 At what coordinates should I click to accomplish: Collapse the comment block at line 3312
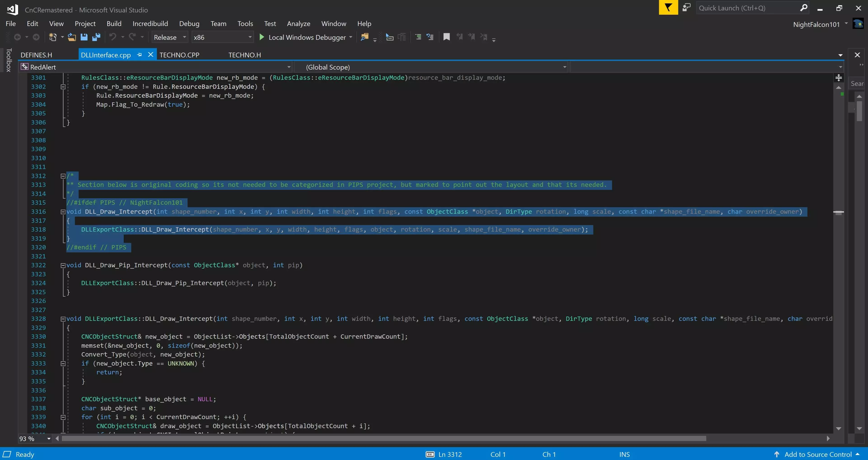click(x=63, y=176)
